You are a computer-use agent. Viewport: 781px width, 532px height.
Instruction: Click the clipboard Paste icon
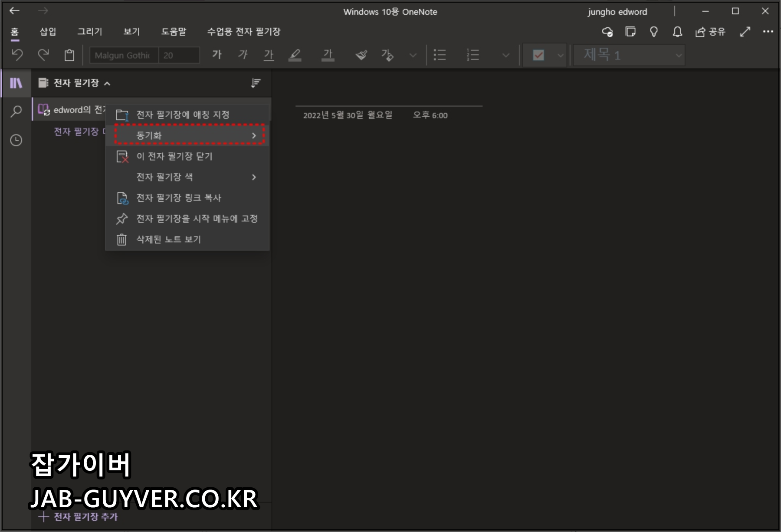coord(69,55)
